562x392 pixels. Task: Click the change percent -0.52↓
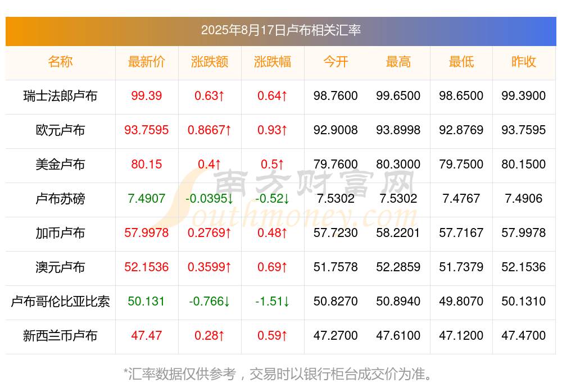[x=273, y=198]
